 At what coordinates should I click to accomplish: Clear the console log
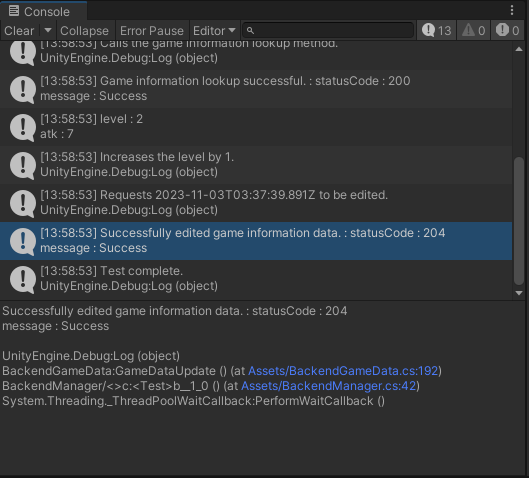pos(19,31)
